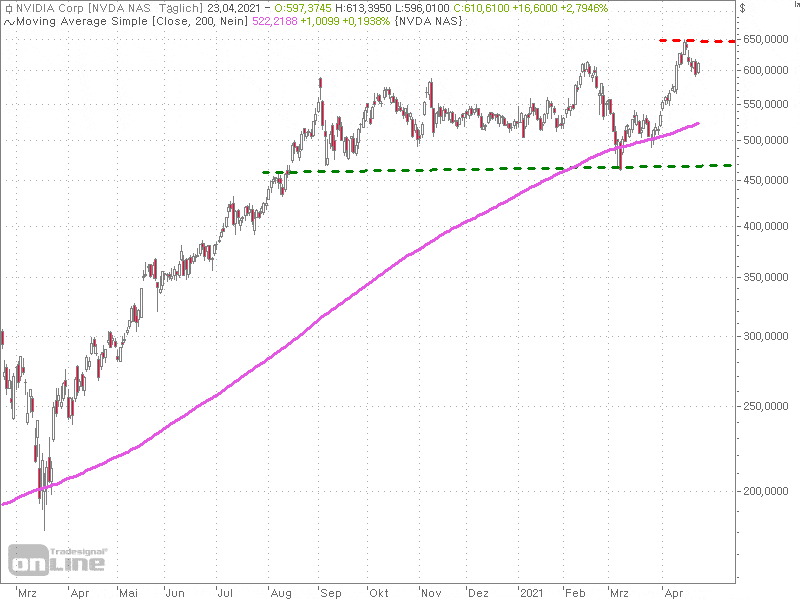The height and width of the screenshot is (600, 800).
Task: Click the 2021 year label on time axis
Action: (531, 592)
